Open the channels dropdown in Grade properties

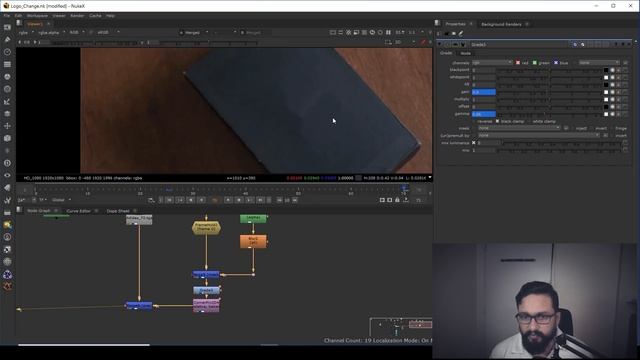492,63
